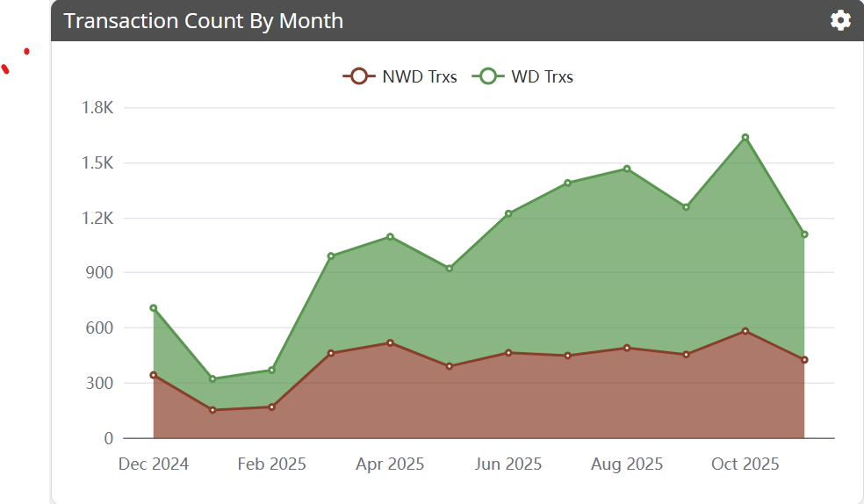Select the WD Trxs point at Jun 2025
The width and height of the screenshot is (864, 504).
[508, 213]
